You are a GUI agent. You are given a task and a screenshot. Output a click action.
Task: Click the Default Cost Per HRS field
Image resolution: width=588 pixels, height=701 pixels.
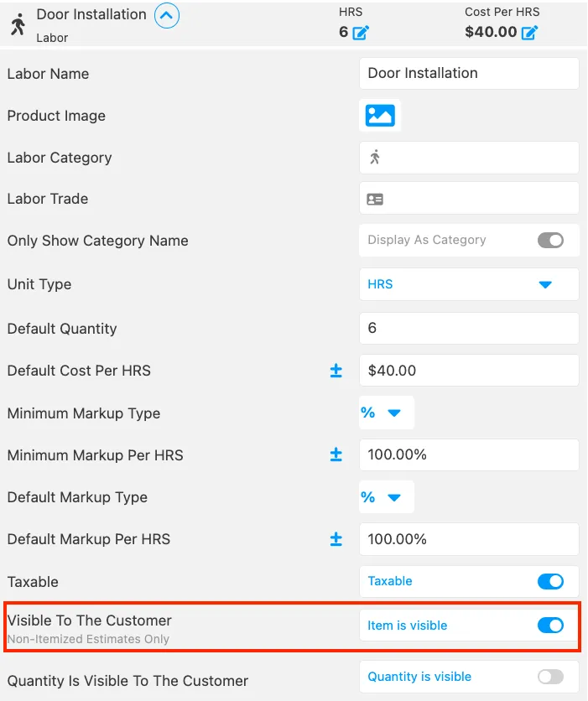468,371
